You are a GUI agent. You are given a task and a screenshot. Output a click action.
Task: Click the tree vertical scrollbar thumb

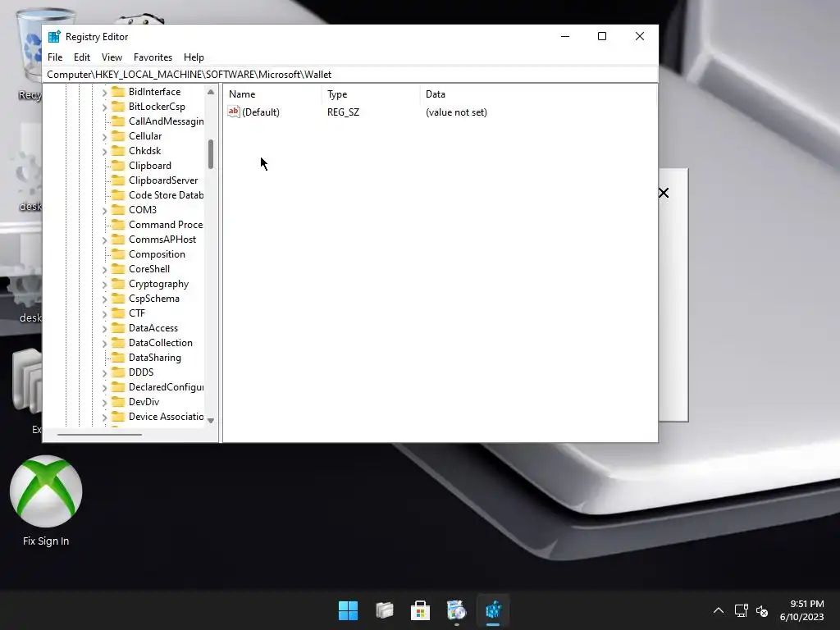click(x=211, y=154)
